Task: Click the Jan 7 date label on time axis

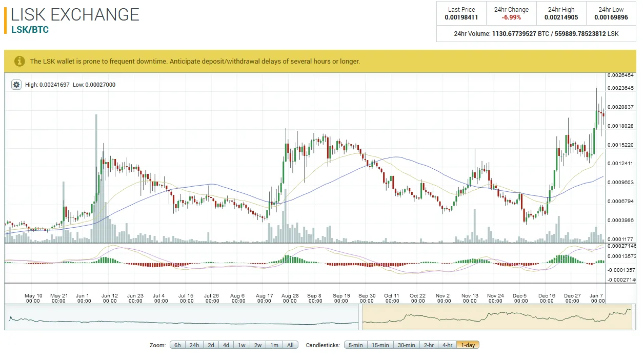Action: click(x=597, y=298)
